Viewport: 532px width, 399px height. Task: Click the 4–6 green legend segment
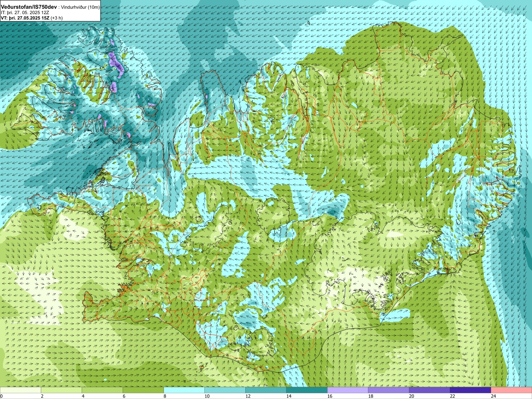tap(102, 390)
